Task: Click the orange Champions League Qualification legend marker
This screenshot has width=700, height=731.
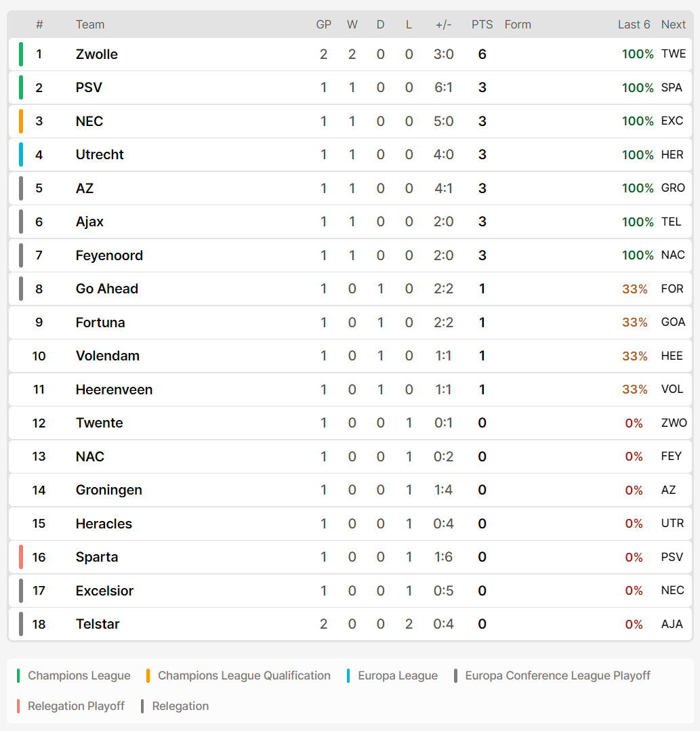Action: [x=148, y=675]
